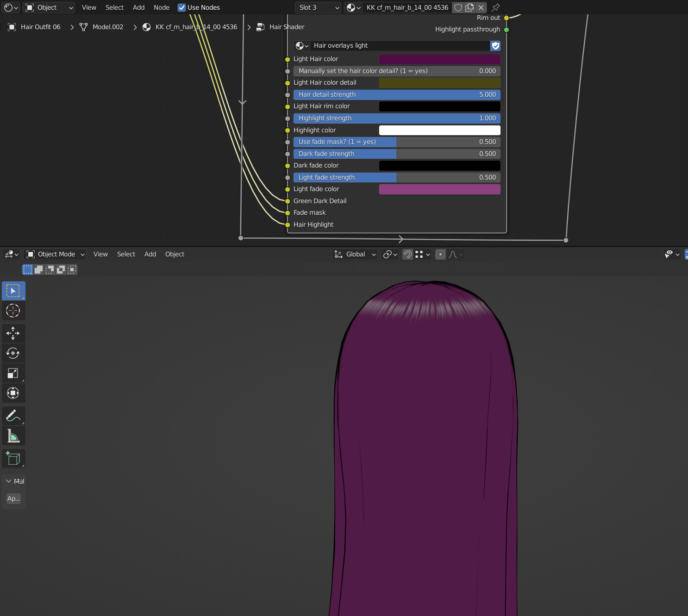Viewport: 688px width, 616px height.
Task: Select the Move tool
Action: [x=13, y=333]
